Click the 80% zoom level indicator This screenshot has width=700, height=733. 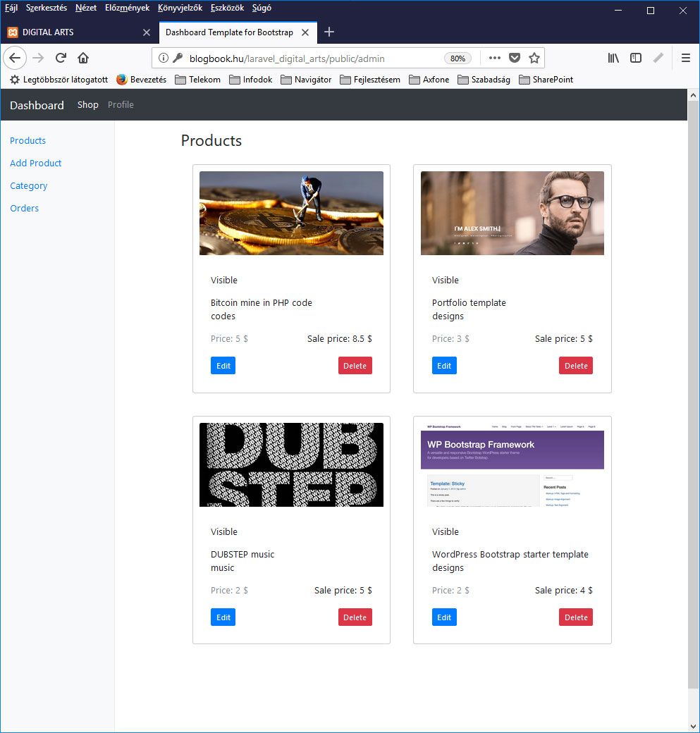tap(458, 58)
